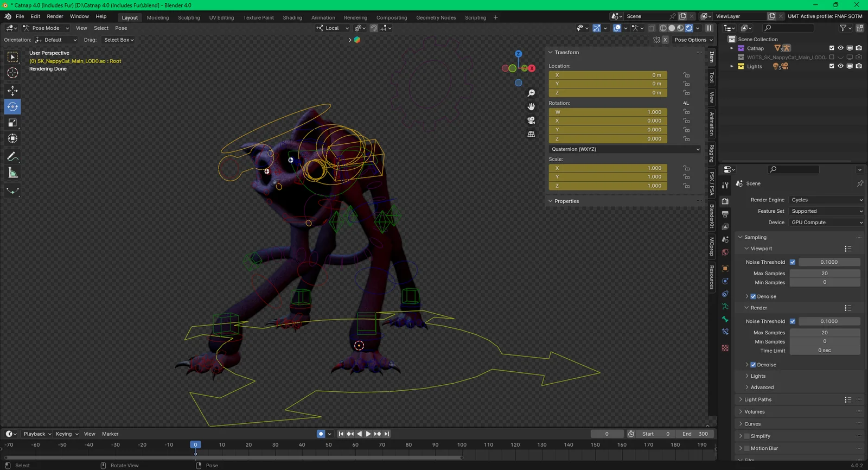868x470 pixels.
Task: Pause viewport render preview
Action: click(709, 28)
